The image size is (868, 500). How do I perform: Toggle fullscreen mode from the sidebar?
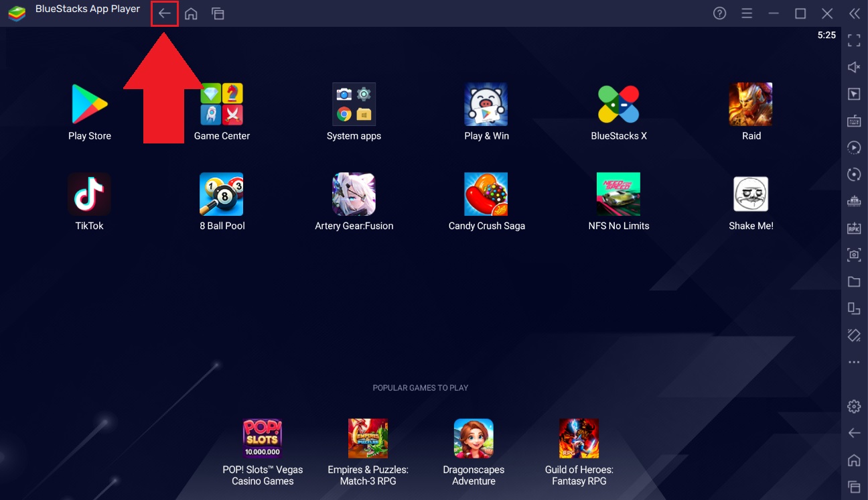tap(854, 40)
